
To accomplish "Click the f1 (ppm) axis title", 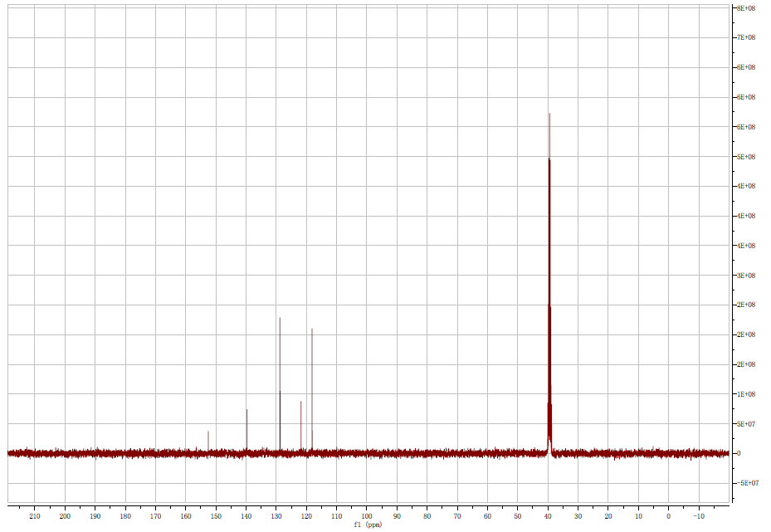I will [x=367, y=525].
